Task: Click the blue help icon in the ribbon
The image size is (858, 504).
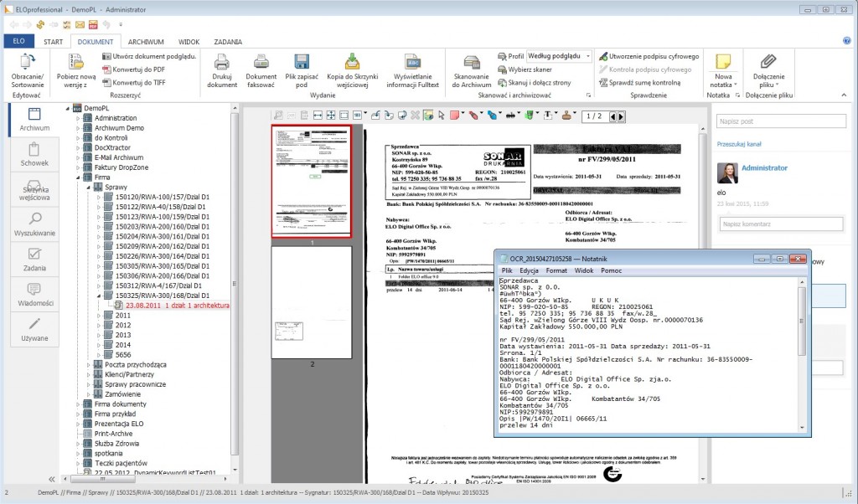Action: pos(847,41)
